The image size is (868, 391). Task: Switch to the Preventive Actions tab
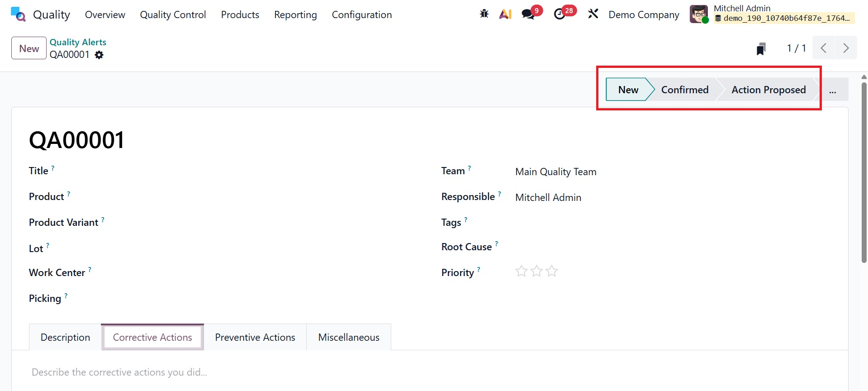(255, 337)
